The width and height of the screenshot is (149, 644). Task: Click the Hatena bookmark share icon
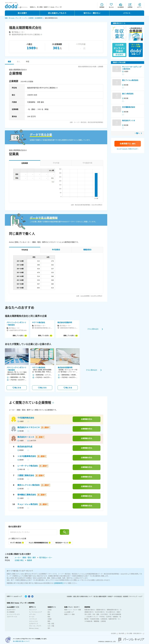click(x=32, y=596)
